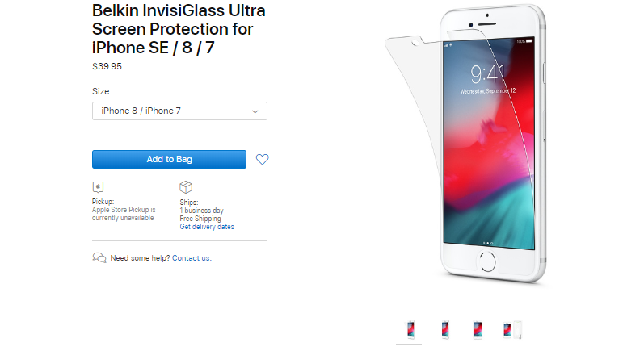This screenshot has width=644, height=351.
Task: Click the Ships label text
Action: point(189,203)
